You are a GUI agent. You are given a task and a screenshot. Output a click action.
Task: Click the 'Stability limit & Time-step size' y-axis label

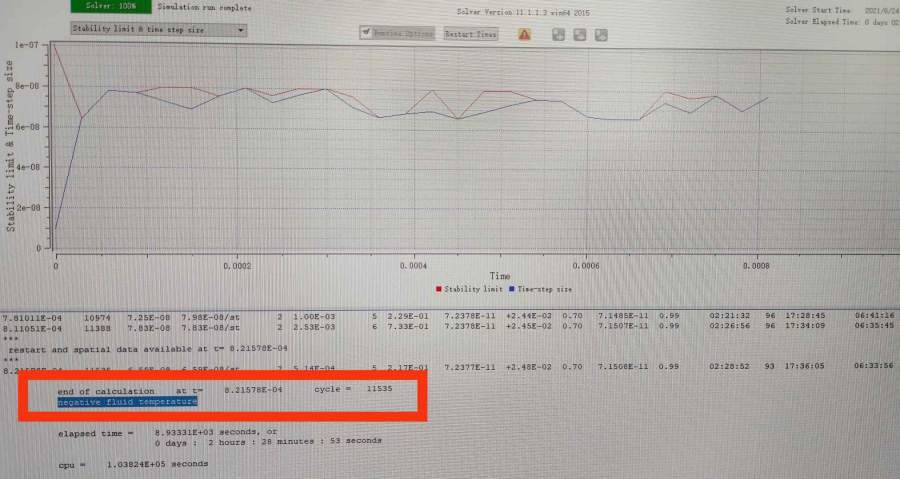click(x=10, y=146)
